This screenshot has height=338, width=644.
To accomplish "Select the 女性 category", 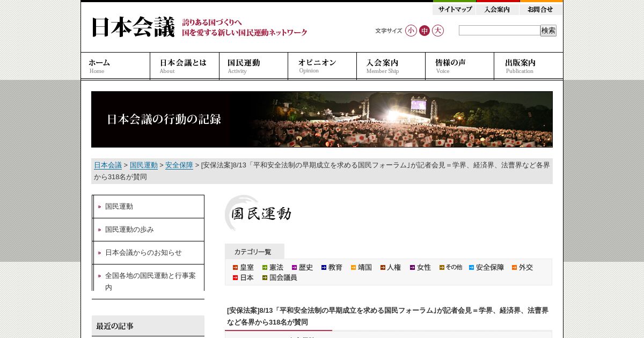I will (x=424, y=267).
